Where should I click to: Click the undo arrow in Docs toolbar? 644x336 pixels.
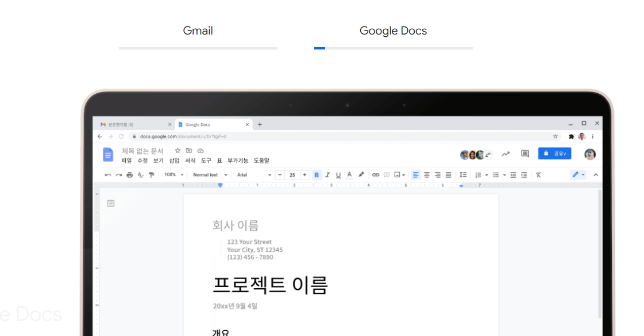click(107, 175)
